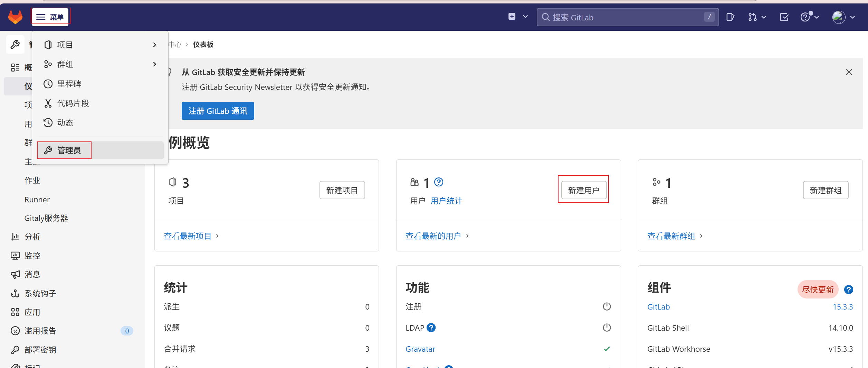Click the 新建项目 button
This screenshot has width=868, height=368.
[x=342, y=190]
